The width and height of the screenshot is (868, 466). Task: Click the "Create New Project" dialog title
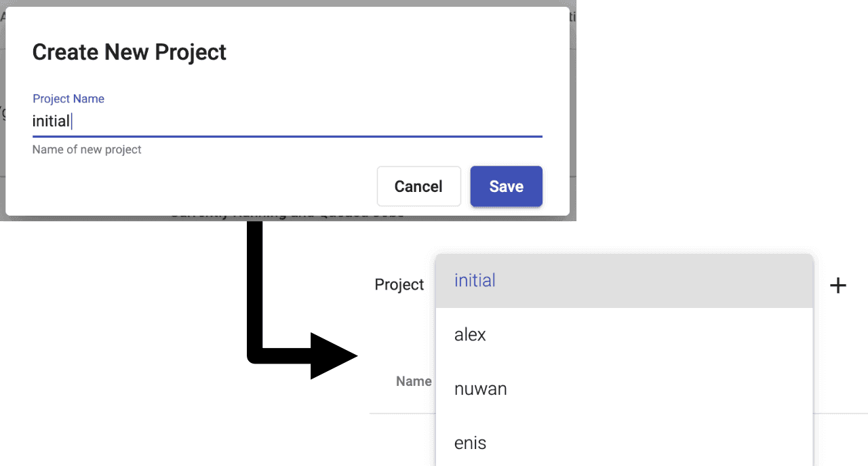tap(130, 52)
